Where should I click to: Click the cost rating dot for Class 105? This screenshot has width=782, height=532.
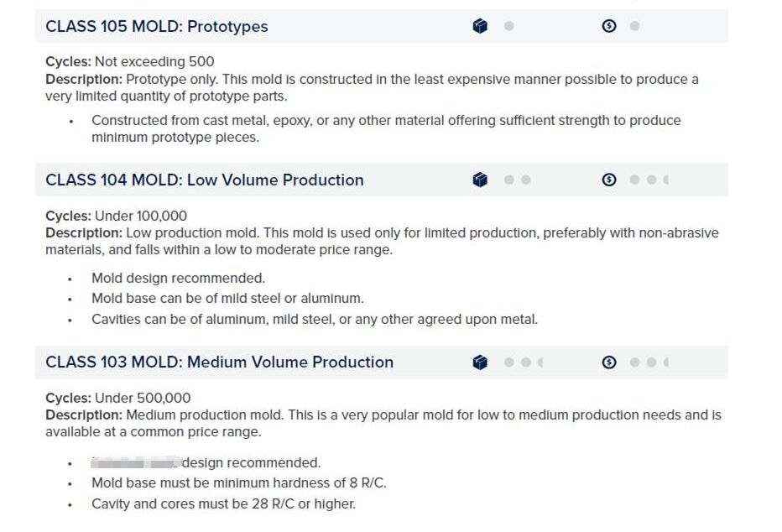point(635,26)
